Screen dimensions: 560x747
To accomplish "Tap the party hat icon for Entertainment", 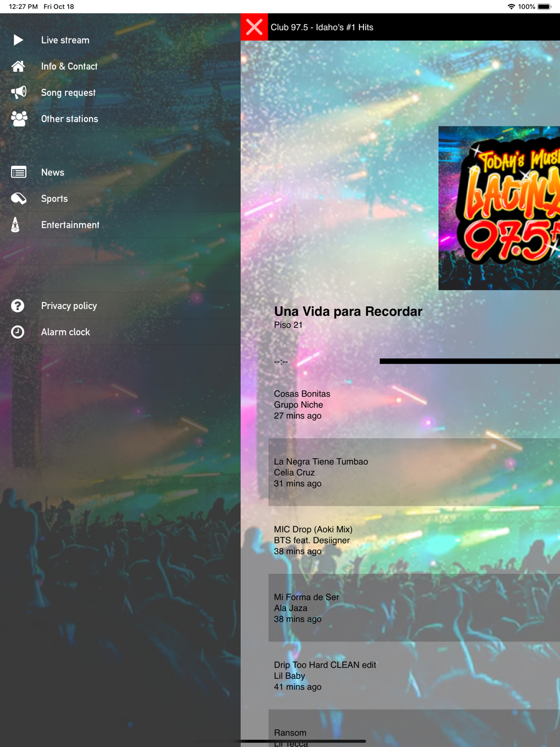I will (x=16, y=225).
